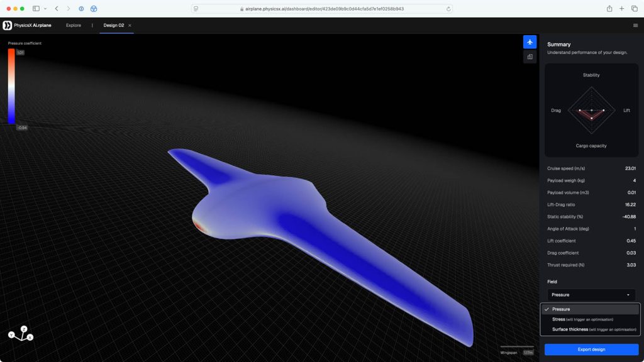Image resolution: width=644 pixels, height=362 pixels.
Task: Click the Wingspan 1.17m measurement badge
Action: (517, 353)
